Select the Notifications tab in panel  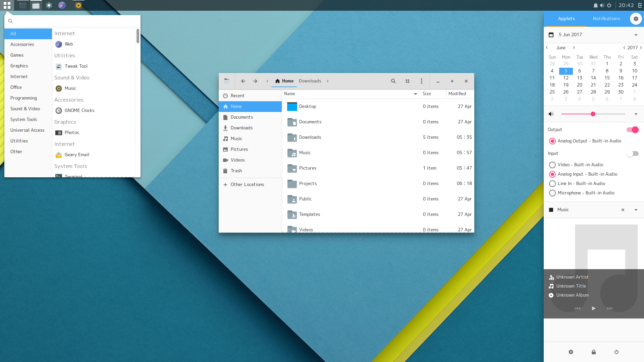click(606, 18)
